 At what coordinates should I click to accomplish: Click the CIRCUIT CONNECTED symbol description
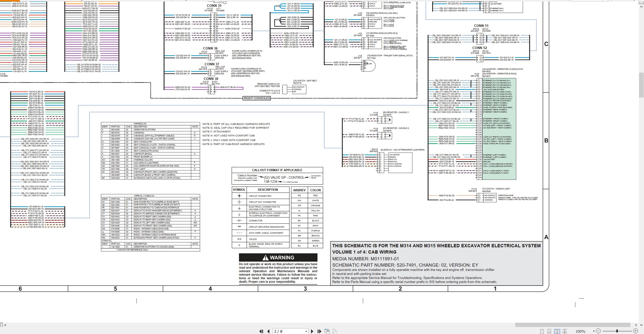point(260,196)
